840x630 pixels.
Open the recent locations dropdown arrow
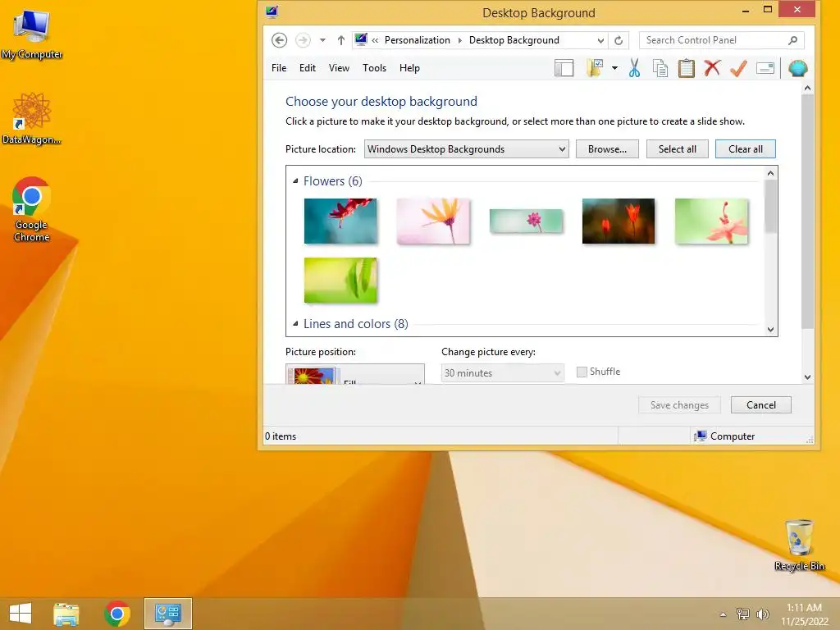click(322, 40)
